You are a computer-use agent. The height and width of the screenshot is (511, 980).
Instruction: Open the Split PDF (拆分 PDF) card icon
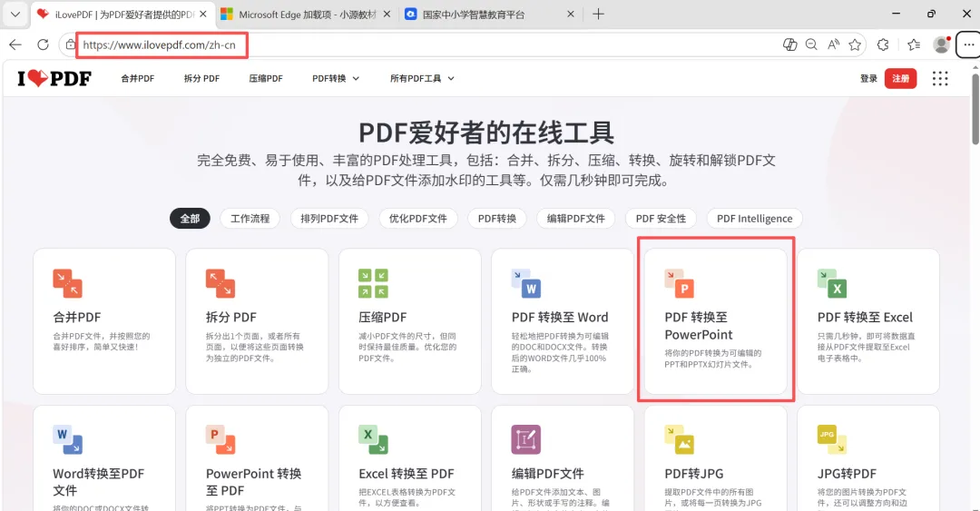coord(220,283)
